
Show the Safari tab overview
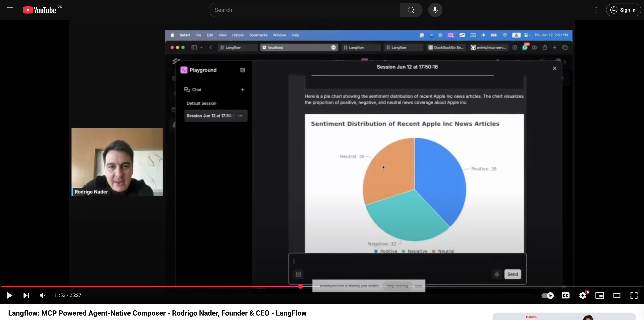tap(565, 47)
